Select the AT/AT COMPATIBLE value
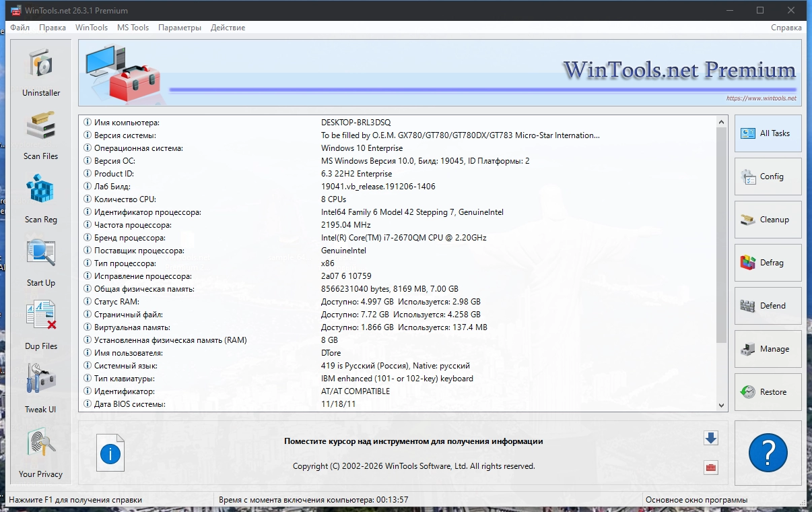 tap(356, 391)
